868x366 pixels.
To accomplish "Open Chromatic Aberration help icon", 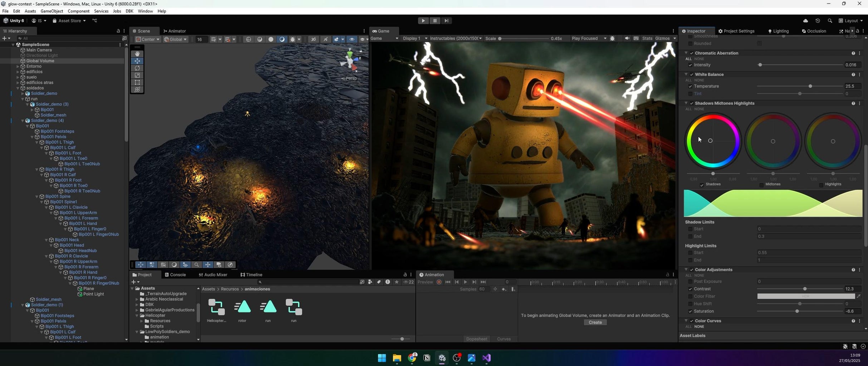I will pyautogui.click(x=853, y=53).
